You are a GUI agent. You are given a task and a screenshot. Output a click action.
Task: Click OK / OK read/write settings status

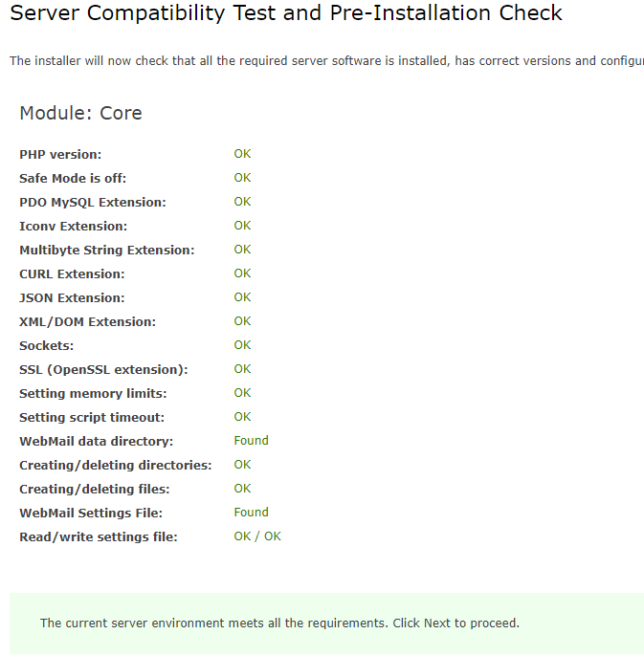[257, 536]
